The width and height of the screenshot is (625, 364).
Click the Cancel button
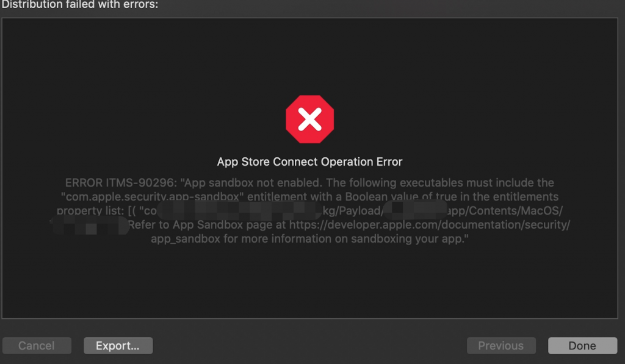(37, 346)
